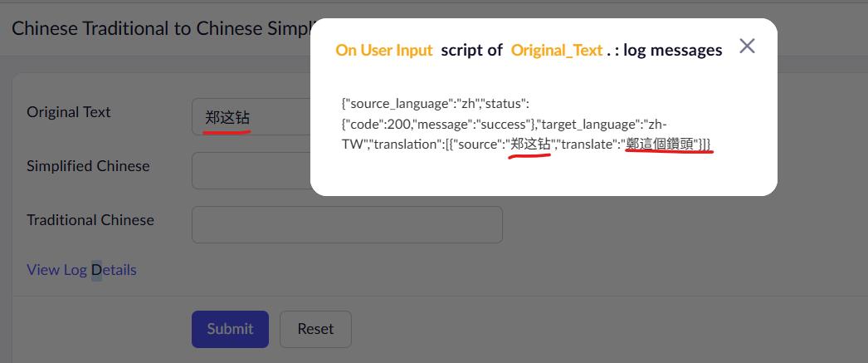Click the Original Text label
Viewport: 868px width, 363px height.
[69, 112]
